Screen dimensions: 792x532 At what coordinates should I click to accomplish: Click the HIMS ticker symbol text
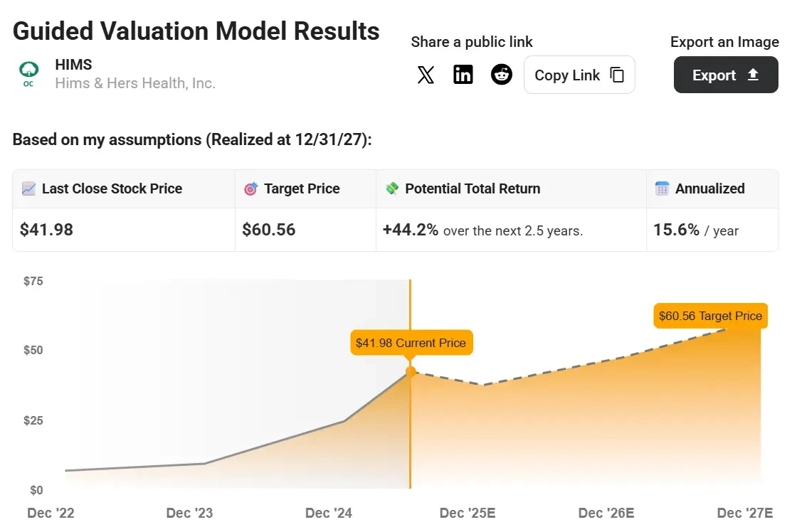pos(73,64)
